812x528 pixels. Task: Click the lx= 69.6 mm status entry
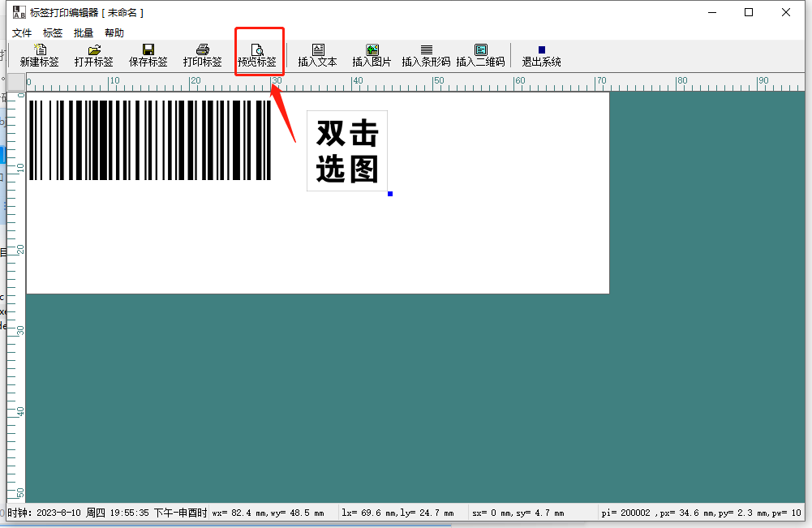397,513
